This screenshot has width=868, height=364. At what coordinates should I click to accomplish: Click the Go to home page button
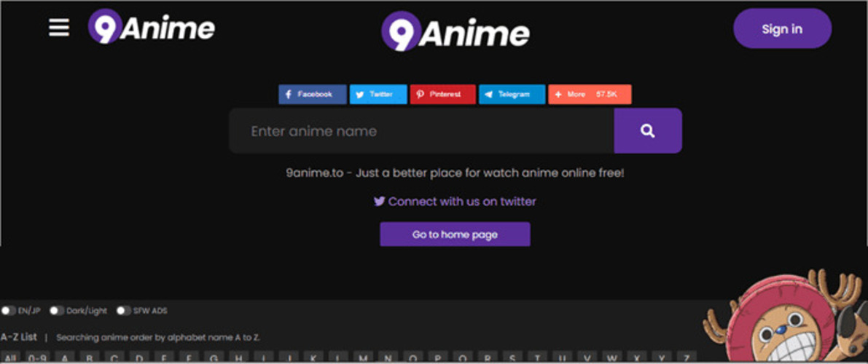455,234
